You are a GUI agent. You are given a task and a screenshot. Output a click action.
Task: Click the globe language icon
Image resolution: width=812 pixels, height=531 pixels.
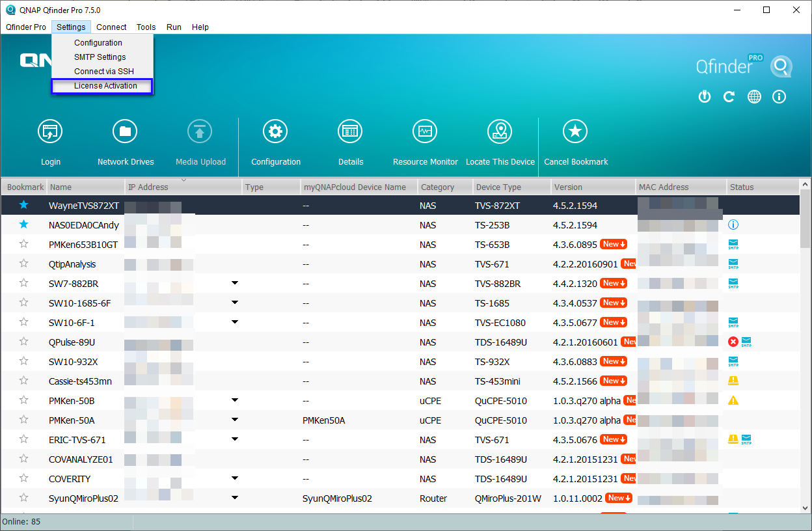point(754,97)
